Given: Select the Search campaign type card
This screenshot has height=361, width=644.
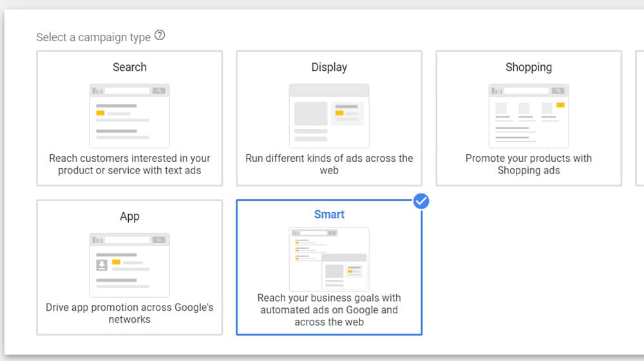Looking at the screenshot, I should point(129,119).
